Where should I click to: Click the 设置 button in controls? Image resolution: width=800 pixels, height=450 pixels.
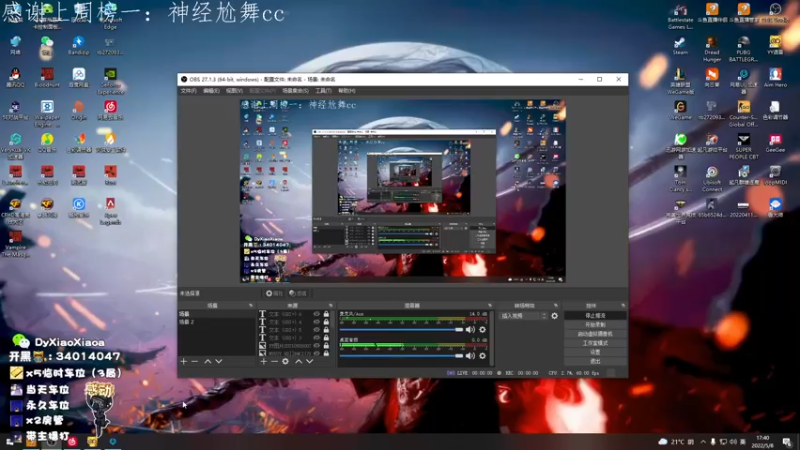[595, 353]
